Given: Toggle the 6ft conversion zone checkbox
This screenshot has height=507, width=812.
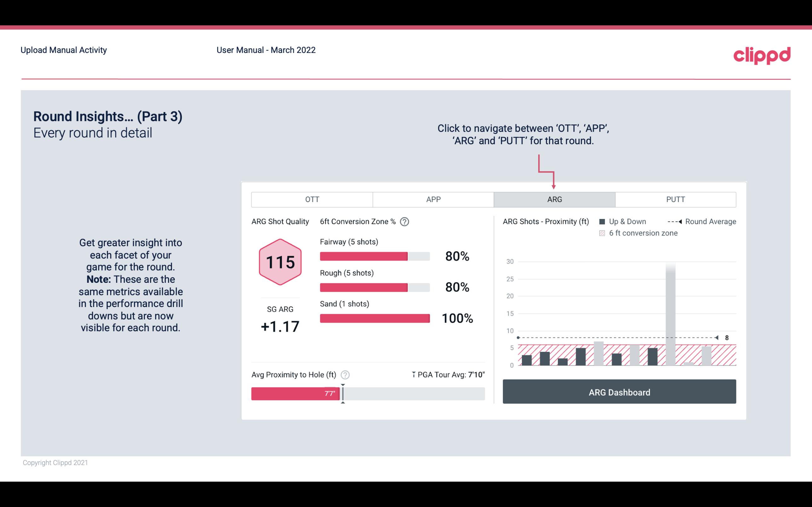Looking at the screenshot, I should [603, 233].
